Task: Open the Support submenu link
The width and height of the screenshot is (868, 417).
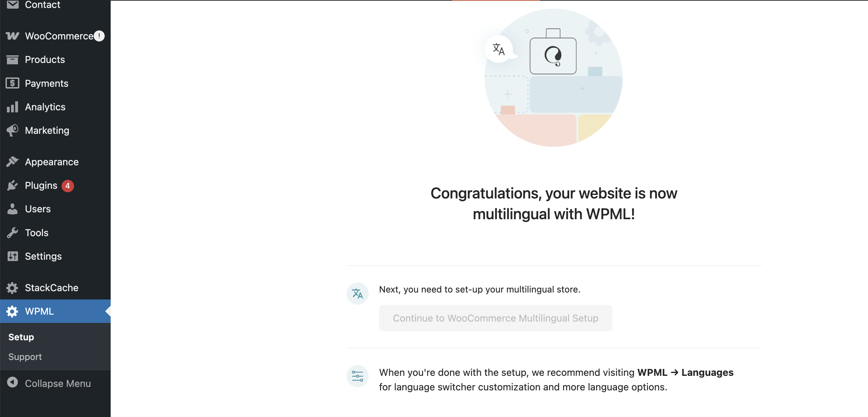Action: click(25, 357)
